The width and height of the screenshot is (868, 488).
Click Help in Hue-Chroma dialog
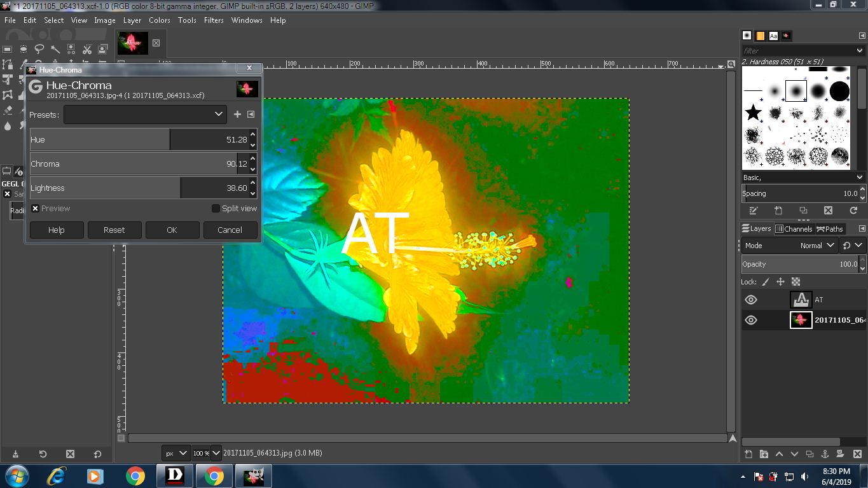[57, 230]
